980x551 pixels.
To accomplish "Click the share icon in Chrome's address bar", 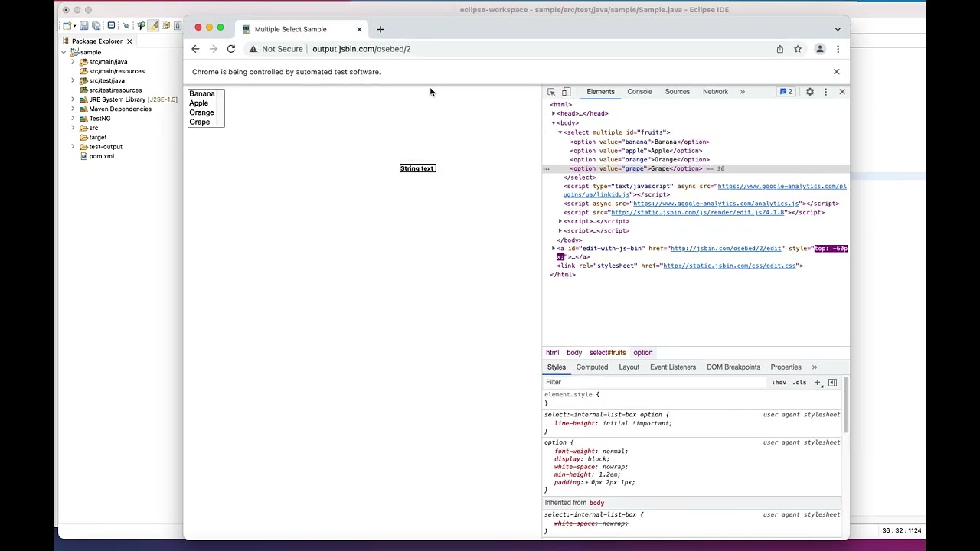I will [780, 49].
